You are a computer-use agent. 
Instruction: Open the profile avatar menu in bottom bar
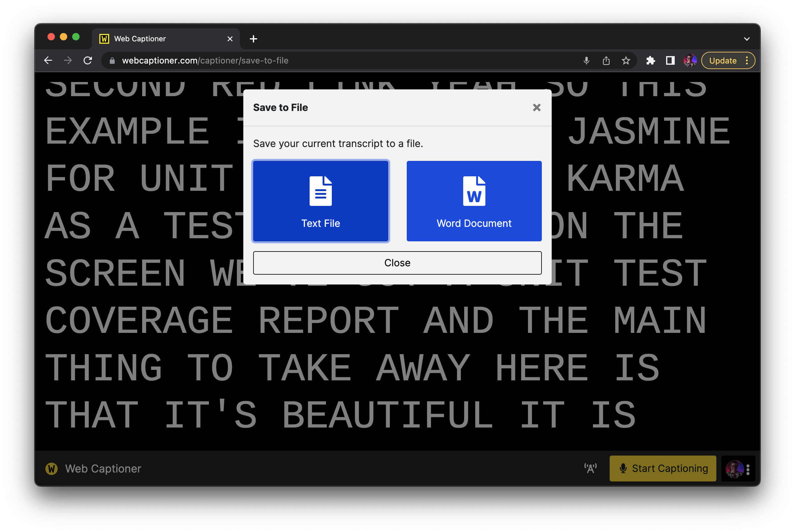(x=738, y=469)
